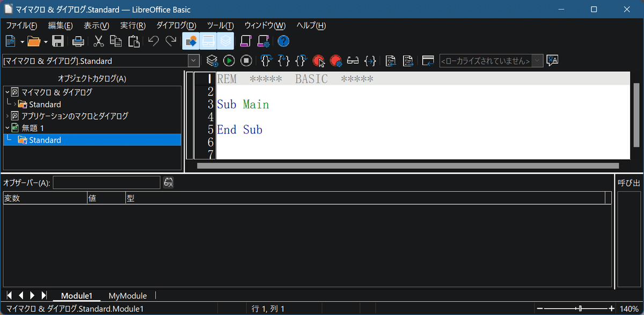Open the <ローカライズされていません> language dropdown
644x315 pixels.
(x=491, y=61)
